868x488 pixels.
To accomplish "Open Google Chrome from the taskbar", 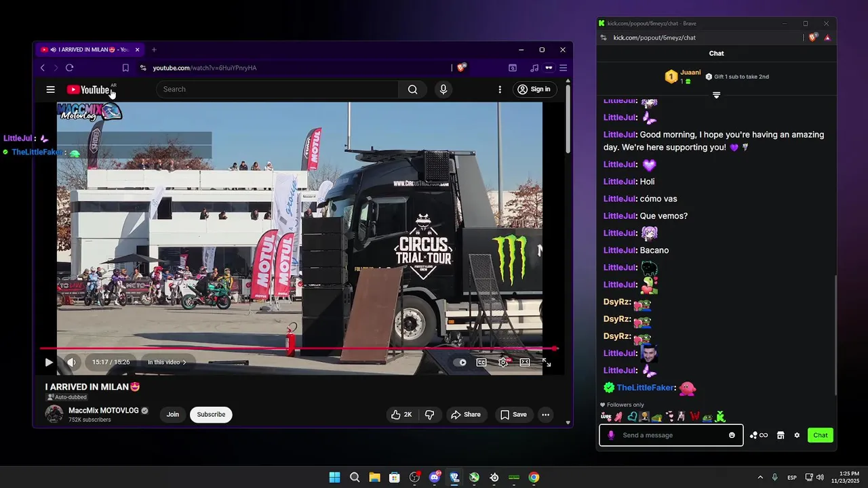I will (534, 477).
